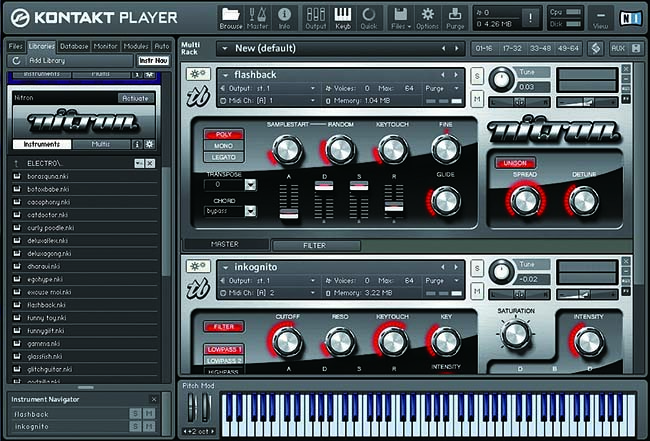The height and width of the screenshot is (441, 650).
Task: Switch to the Files tab
Action: [16, 46]
